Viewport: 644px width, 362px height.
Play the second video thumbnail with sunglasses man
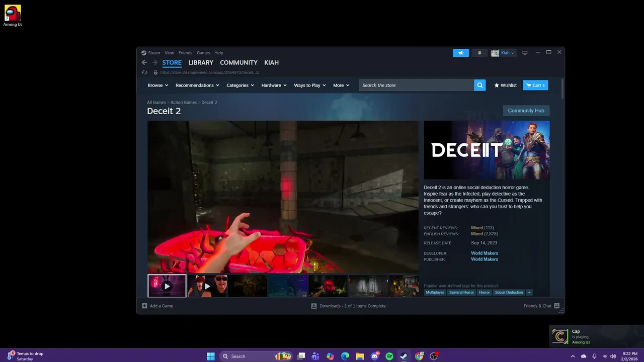coord(207,286)
